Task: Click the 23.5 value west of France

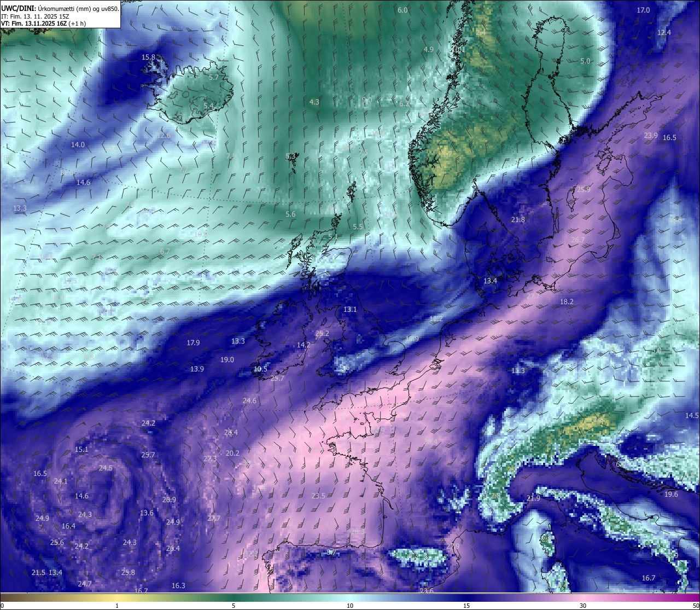Action: click(318, 496)
